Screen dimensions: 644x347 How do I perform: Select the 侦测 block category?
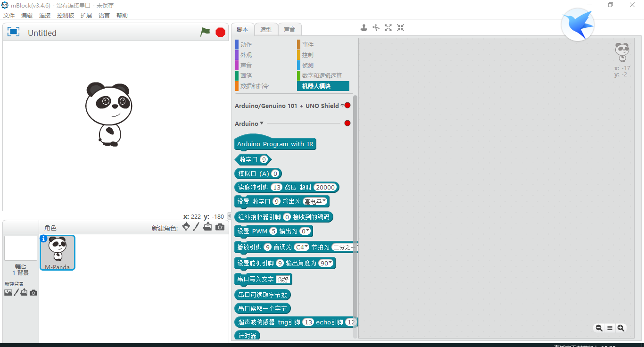click(x=307, y=66)
